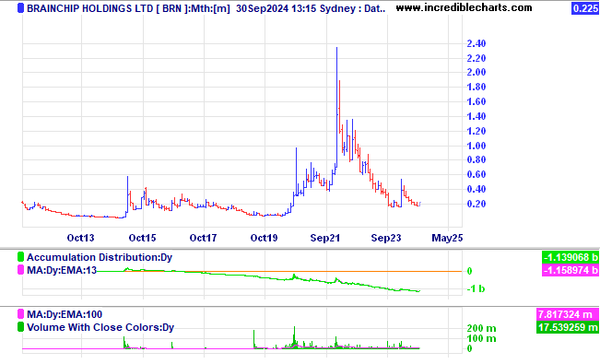The image size is (600, 364).
Task: Click the orange zero line in indicator panel
Action: coord(279,271)
